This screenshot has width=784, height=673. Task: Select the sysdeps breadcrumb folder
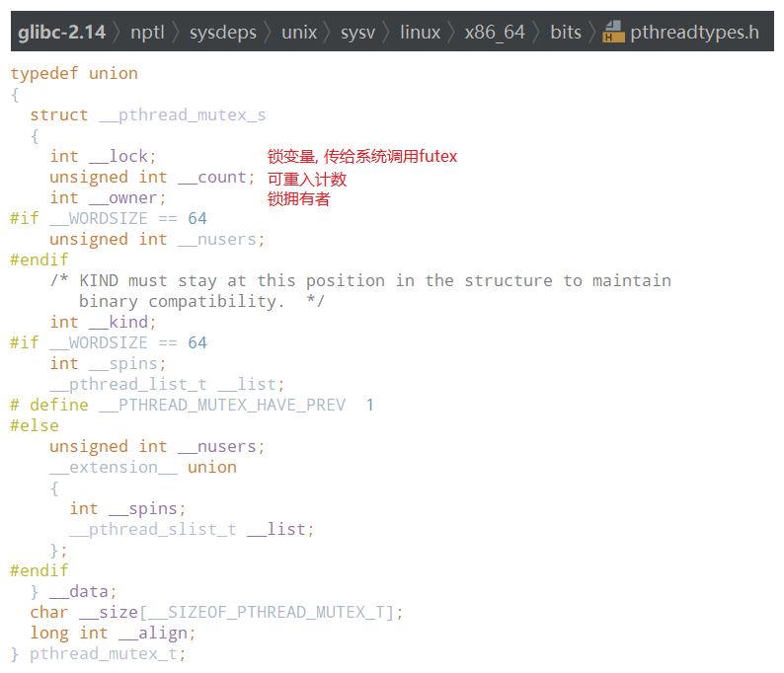coord(222,33)
